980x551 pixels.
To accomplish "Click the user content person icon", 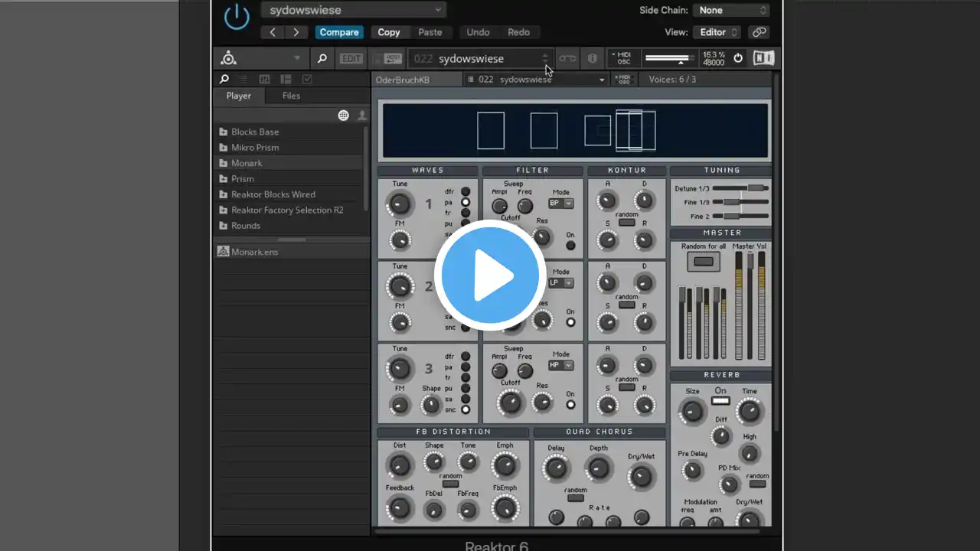I will pos(361,116).
